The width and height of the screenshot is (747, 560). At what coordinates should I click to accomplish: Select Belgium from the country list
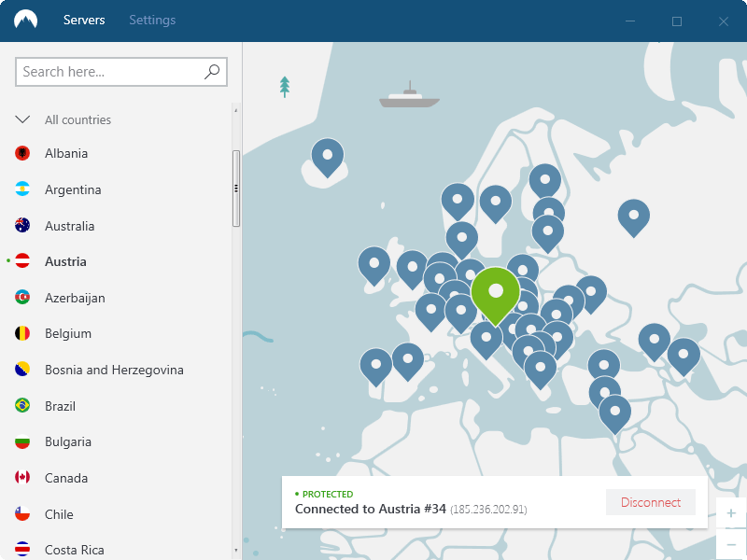tap(67, 333)
